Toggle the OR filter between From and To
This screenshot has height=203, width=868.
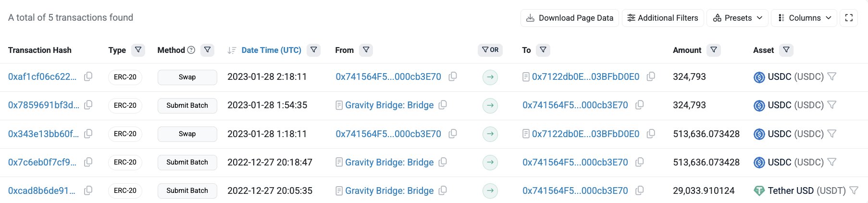click(490, 50)
